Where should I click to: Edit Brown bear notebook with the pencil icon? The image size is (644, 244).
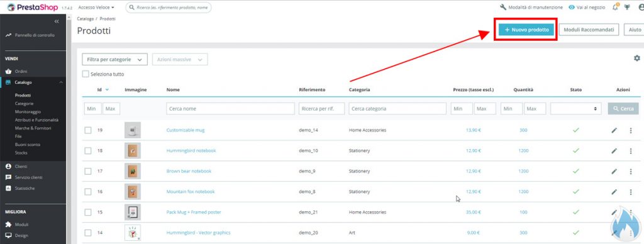[614, 171]
